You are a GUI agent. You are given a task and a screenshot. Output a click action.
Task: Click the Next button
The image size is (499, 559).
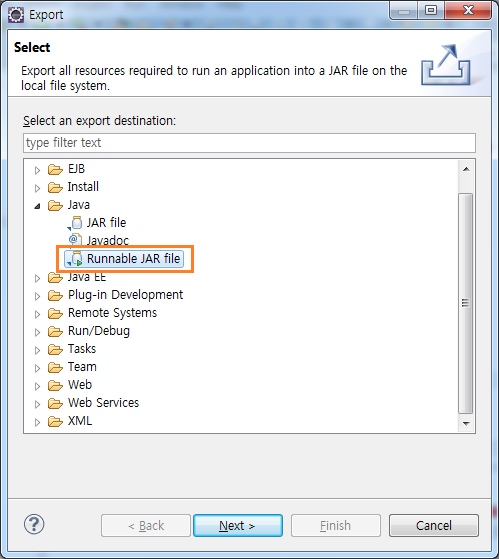(238, 525)
